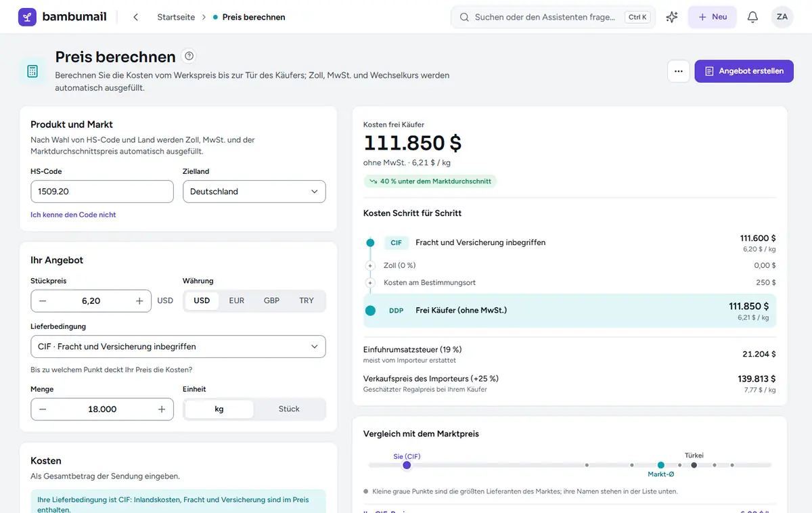Select USD currency

tap(202, 301)
